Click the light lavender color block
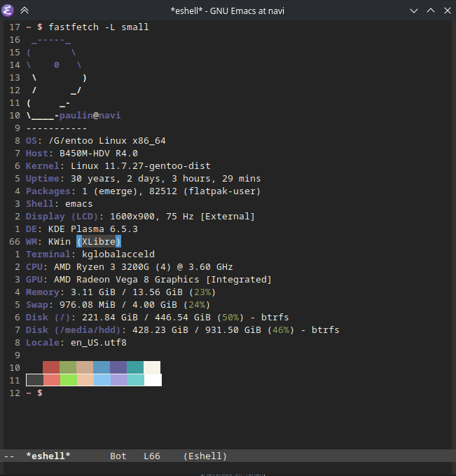The width and height of the screenshot is (456, 476). pyautogui.click(x=119, y=380)
